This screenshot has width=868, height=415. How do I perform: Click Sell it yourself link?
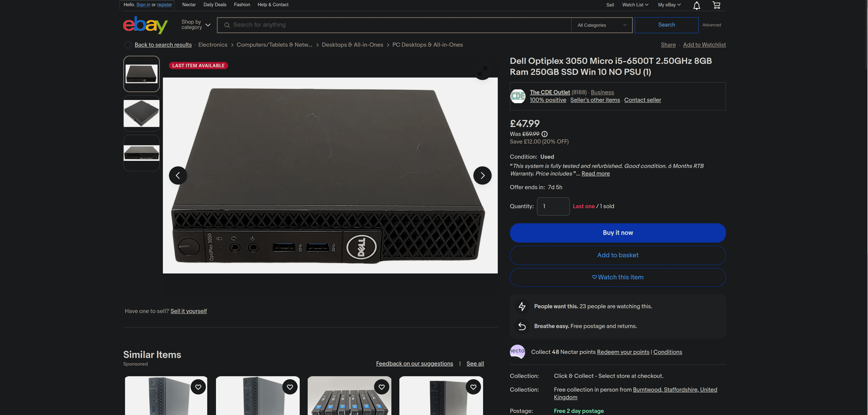point(189,311)
